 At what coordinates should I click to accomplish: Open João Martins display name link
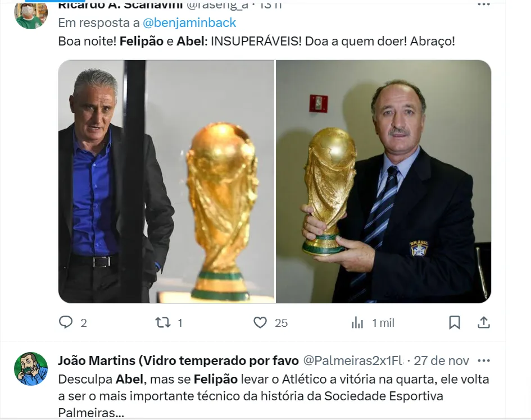tap(179, 361)
